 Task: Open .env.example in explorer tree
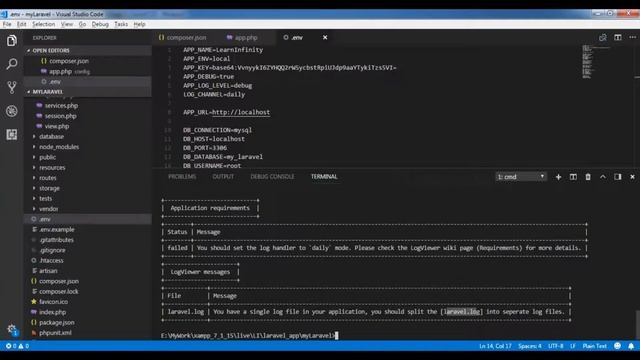[x=57, y=230]
